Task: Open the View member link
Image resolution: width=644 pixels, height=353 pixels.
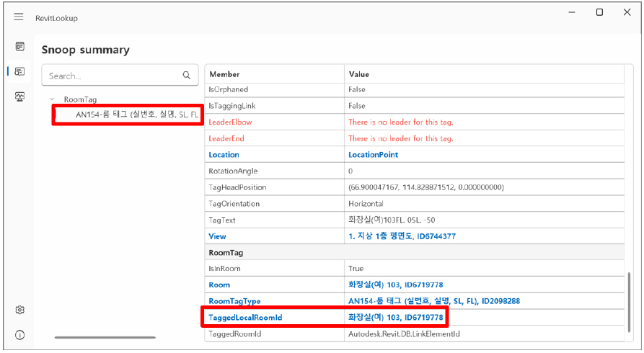Action: pos(217,236)
